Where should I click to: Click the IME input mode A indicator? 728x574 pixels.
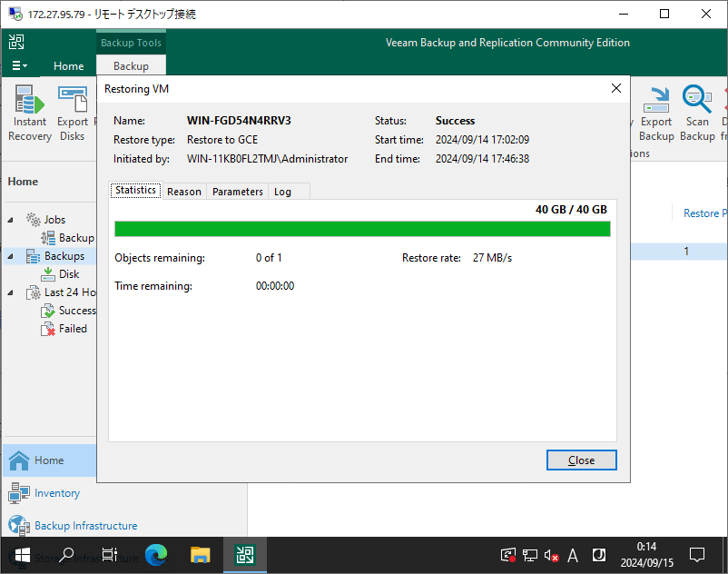573,555
